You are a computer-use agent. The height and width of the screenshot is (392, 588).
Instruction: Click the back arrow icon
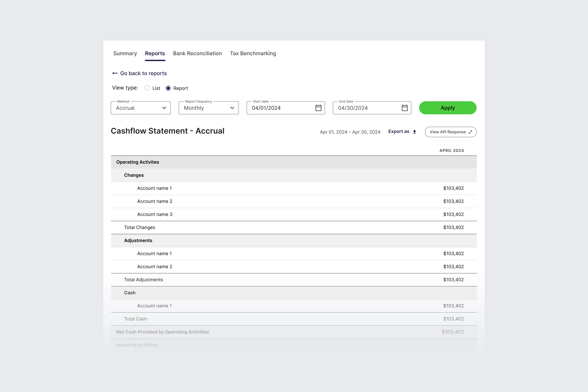click(x=115, y=73)
